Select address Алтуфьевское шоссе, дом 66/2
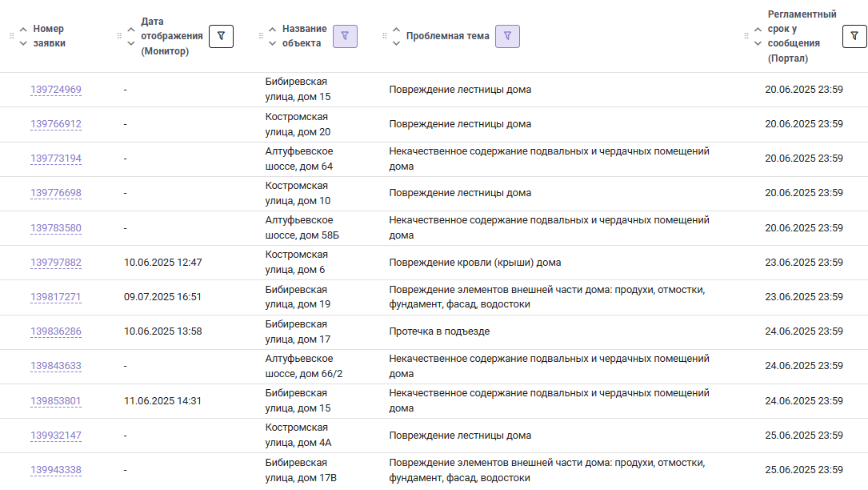The image size is (868, 490). 304,366
